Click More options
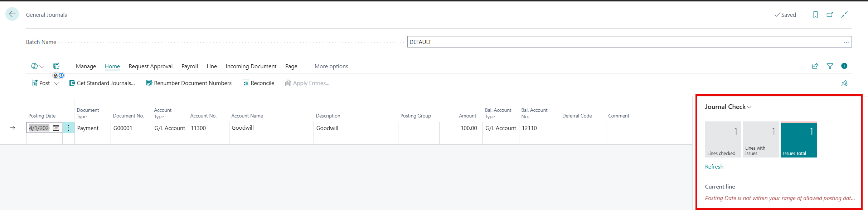This screenshot has width=868, height=210. tap(331, 66)
